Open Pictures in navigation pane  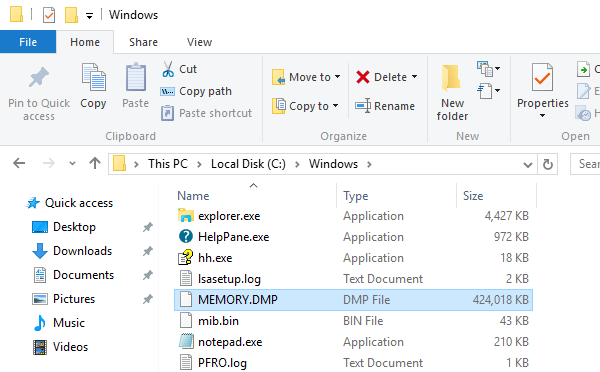(x=74, y=299)
